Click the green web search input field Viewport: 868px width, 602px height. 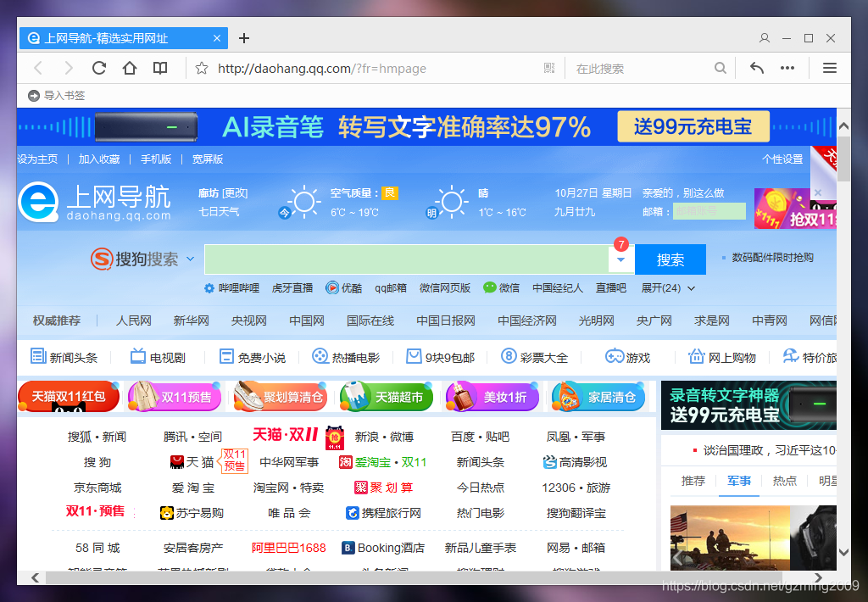(x=406, y=259)
